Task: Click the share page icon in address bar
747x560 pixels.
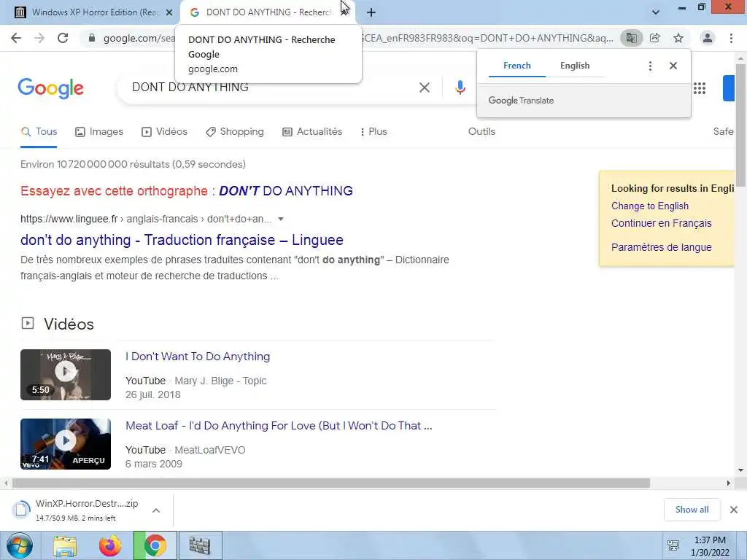Action: point(655,38)
